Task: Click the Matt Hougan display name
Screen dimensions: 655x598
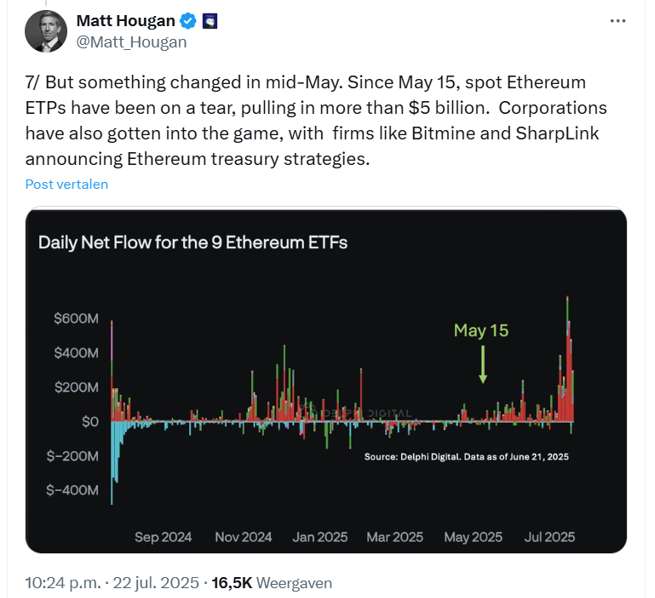Action: [126, 21]
